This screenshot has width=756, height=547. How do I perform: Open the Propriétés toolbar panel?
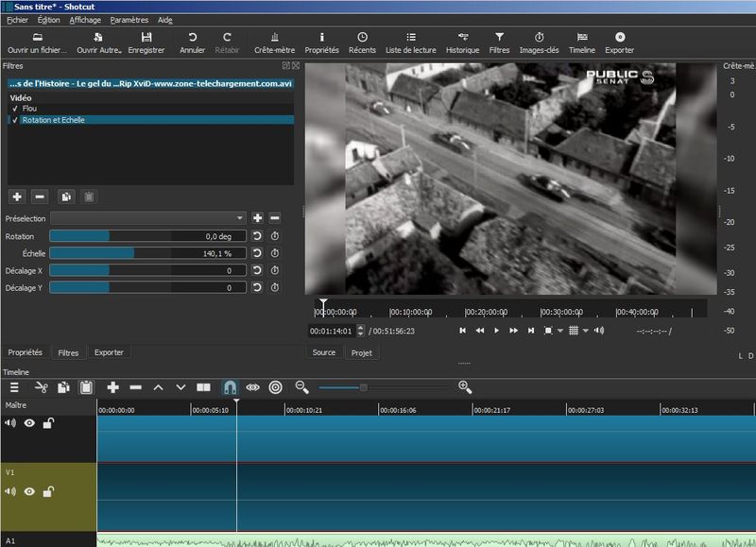[x=321, y=43]
